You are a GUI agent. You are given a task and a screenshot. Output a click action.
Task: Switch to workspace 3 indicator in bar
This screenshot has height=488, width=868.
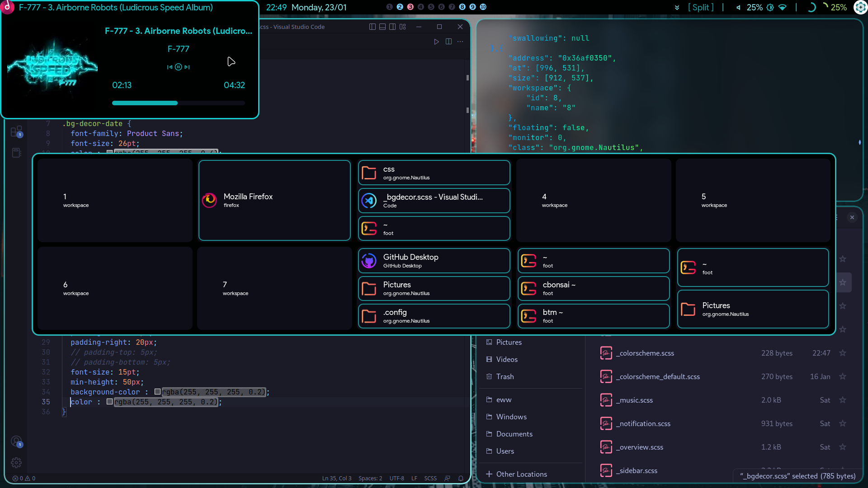pyautogui.click(x=410, y=7)
